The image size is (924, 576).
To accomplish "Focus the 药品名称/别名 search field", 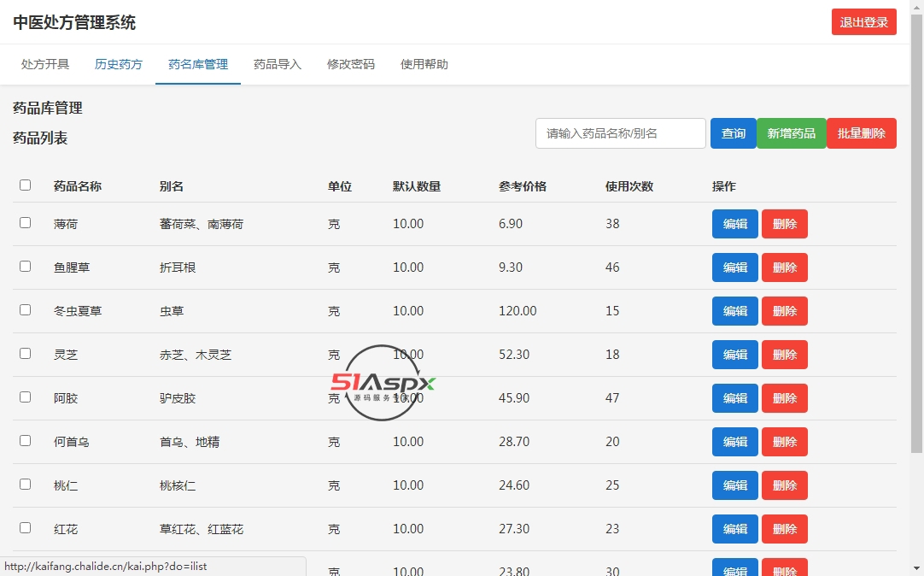I will [x=620, y=133].
